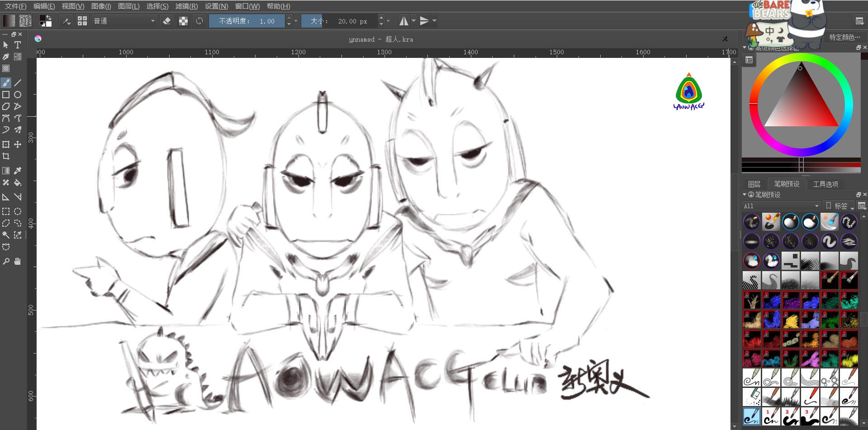This screenshot has width=868, height=430.
Task: Select the text tool
Action: coord(18,45)
